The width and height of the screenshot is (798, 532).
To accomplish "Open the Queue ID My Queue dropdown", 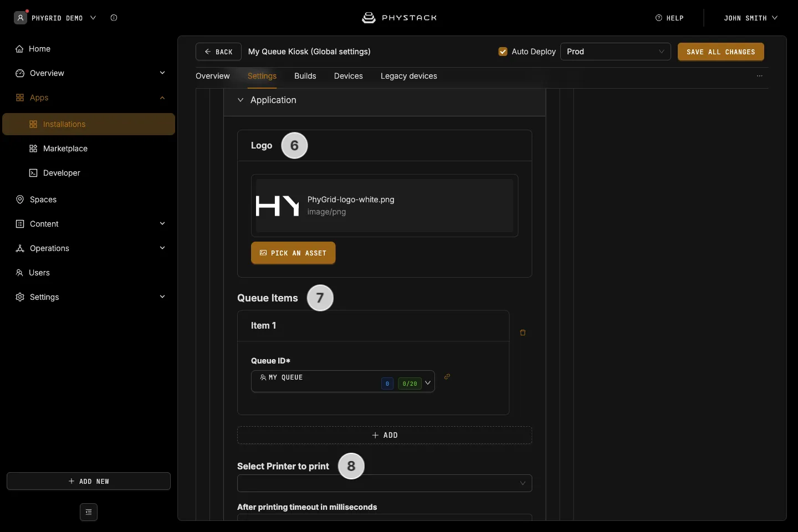I will [x=343, y=381].
